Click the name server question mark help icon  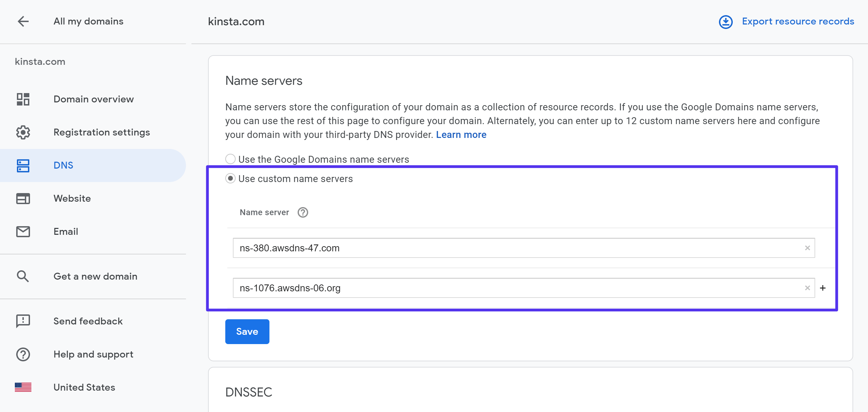pos(303,212)
